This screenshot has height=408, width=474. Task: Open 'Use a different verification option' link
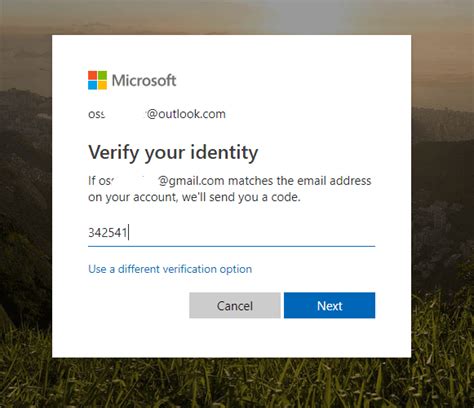(x=170, y=269)
